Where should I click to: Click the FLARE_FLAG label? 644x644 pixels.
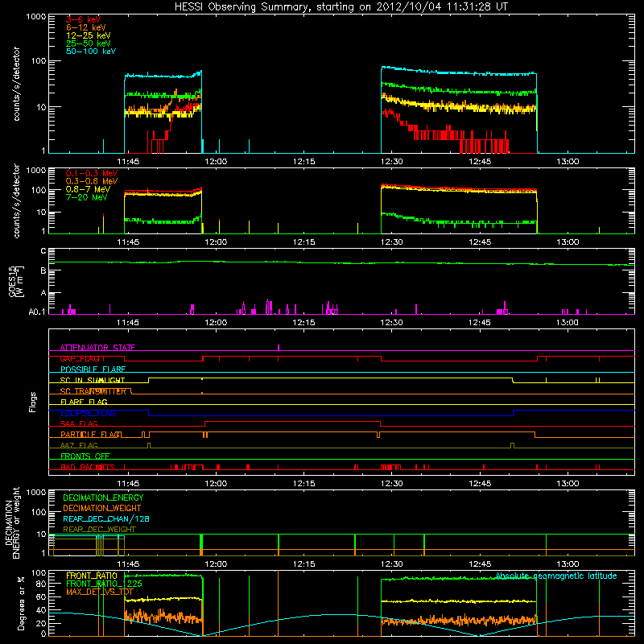click(84, 402)
